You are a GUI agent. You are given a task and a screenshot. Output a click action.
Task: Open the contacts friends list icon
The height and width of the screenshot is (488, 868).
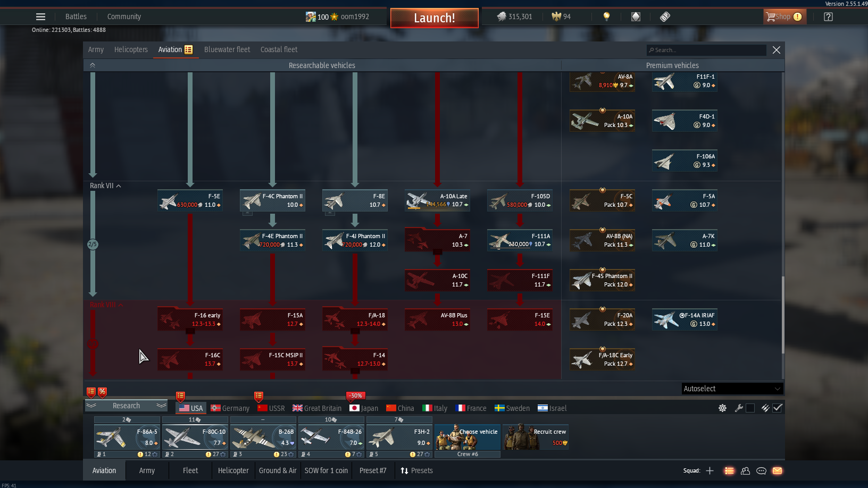point(745,471)
